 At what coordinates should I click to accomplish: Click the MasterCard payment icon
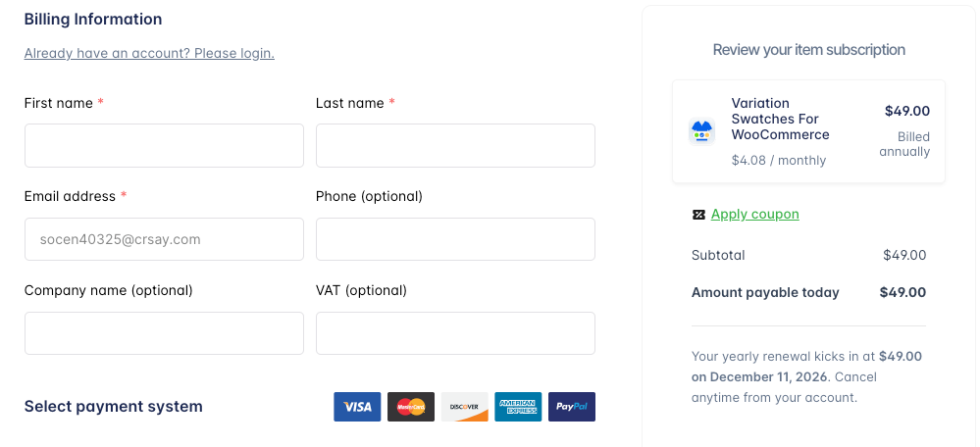click(411, 407)
